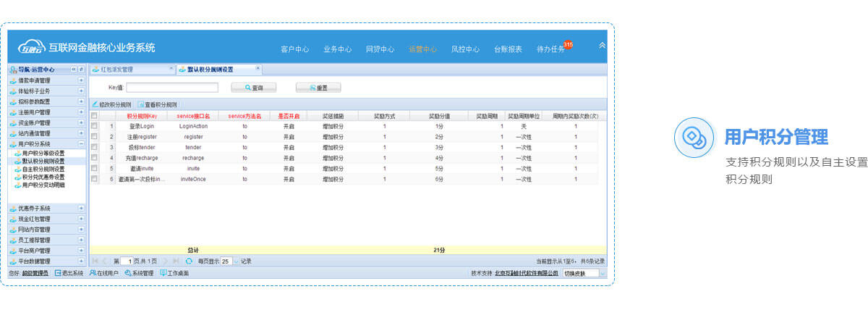
Task: Click the 退出系统 logout icon
Action: (x=58, y=273)
